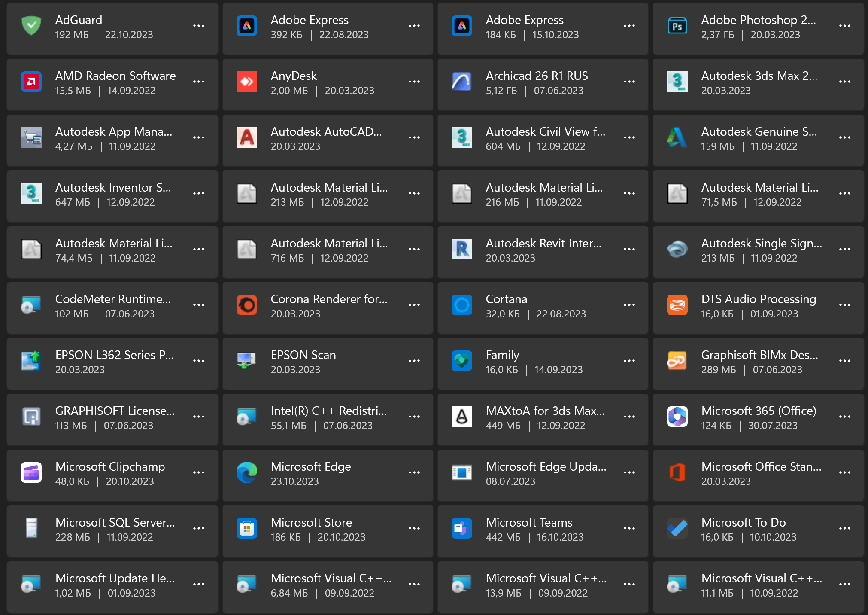Viewport: 868px width, 615px height.
Task: Click the GRAPHISOFT License Manager icon
Action: pyautogui.click(x=31, y=417)
